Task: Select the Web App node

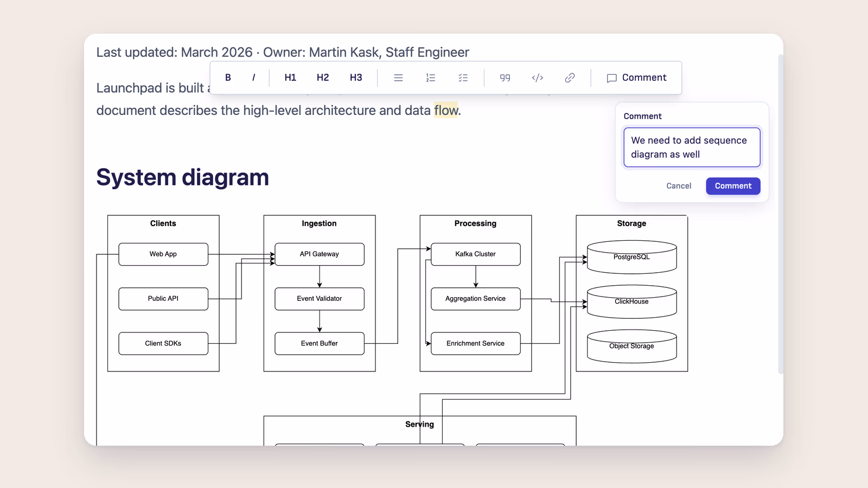Action: (163, 254)
